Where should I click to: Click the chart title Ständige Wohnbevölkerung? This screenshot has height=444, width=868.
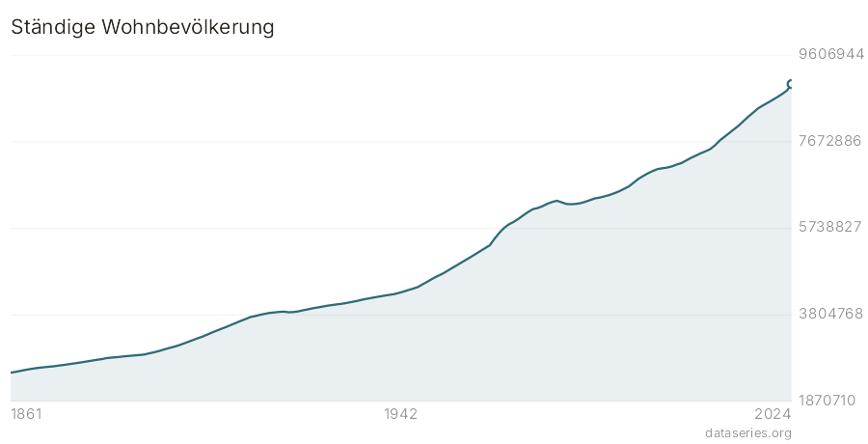coord(143,27)
